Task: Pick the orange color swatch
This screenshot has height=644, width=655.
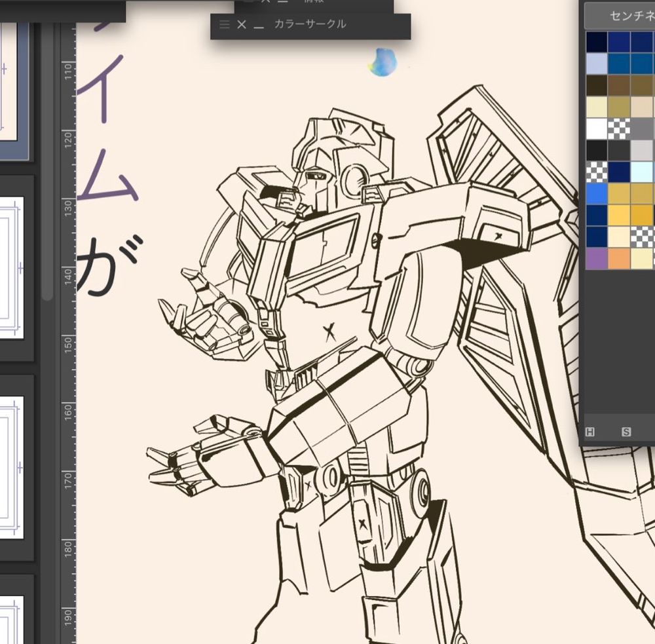Action: pyautogui.click(x=618, y=258)
